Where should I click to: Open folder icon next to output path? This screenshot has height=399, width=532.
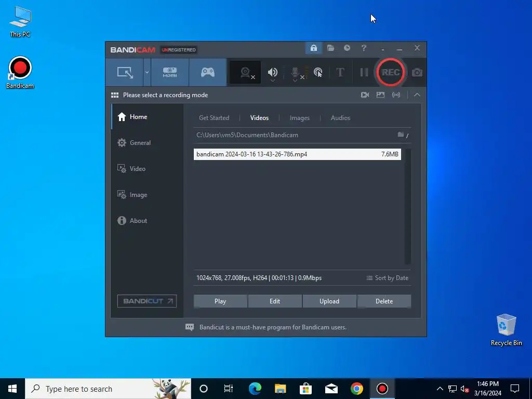tap(401, 135)
